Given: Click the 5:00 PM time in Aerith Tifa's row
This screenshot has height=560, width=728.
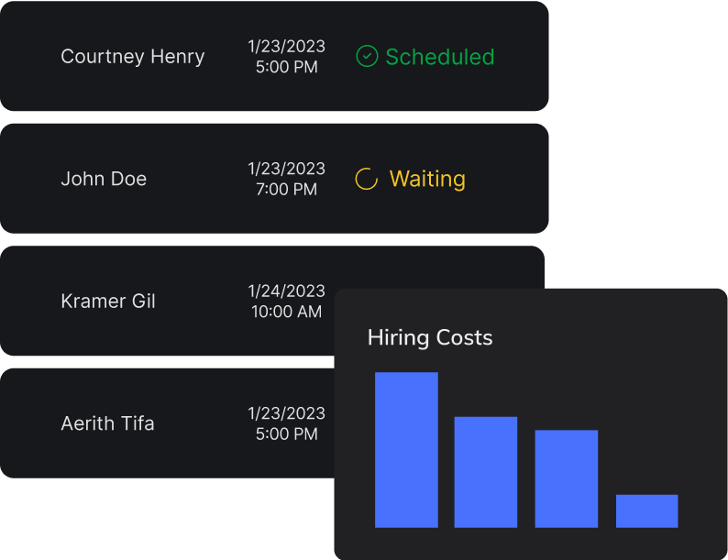Looking at the screenshot, I should (286, 434).
